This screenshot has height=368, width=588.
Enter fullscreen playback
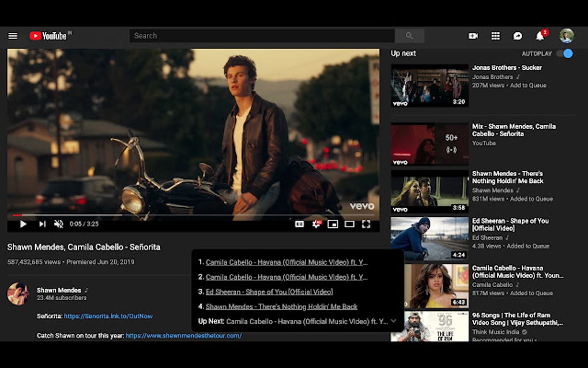point(365,224)
